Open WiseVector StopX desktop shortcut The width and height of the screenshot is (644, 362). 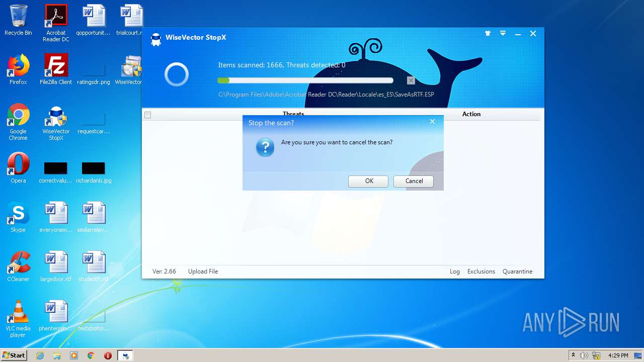pos(56,124)
